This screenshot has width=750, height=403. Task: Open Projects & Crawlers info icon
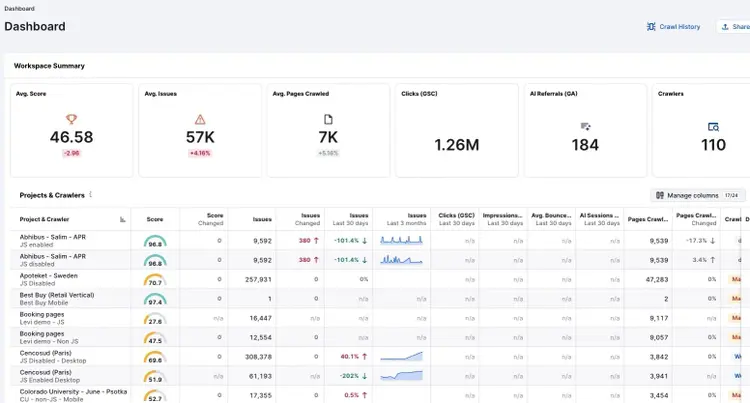point(90,195)
